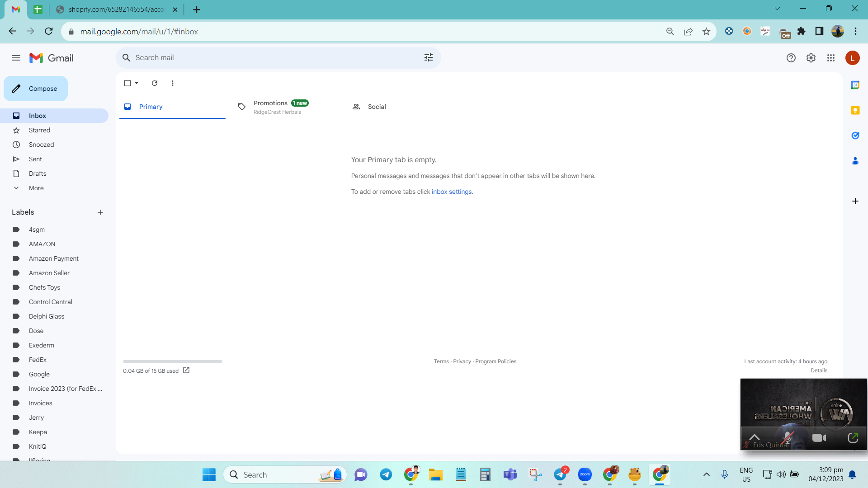Open a new browser tab
Viewport: 868px width, 488px height.
pos(196,9)
